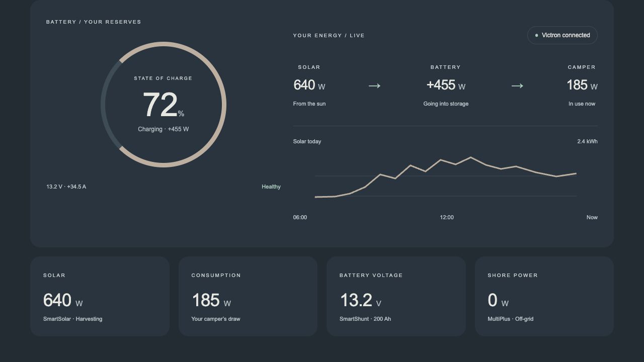The height and width of the screenshot is (362, 644).
Task: Click the arrow between Battery and Camper
Action: pos(517,86)
